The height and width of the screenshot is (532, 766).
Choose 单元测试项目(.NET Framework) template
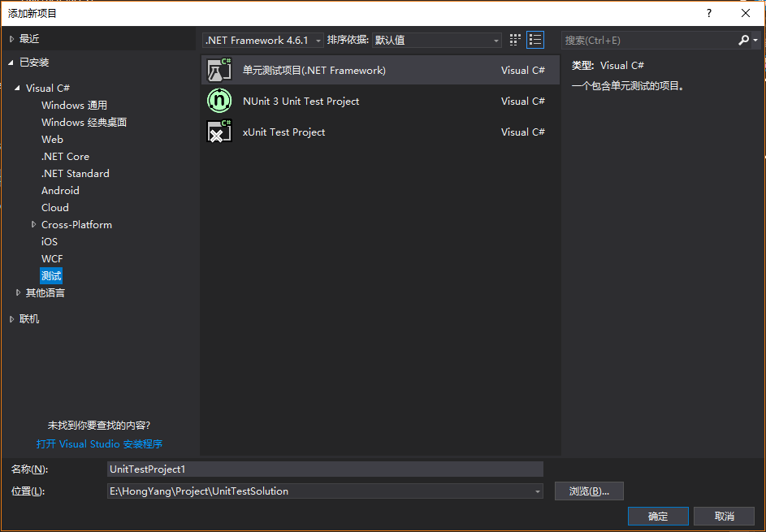(x=380, y=71)
